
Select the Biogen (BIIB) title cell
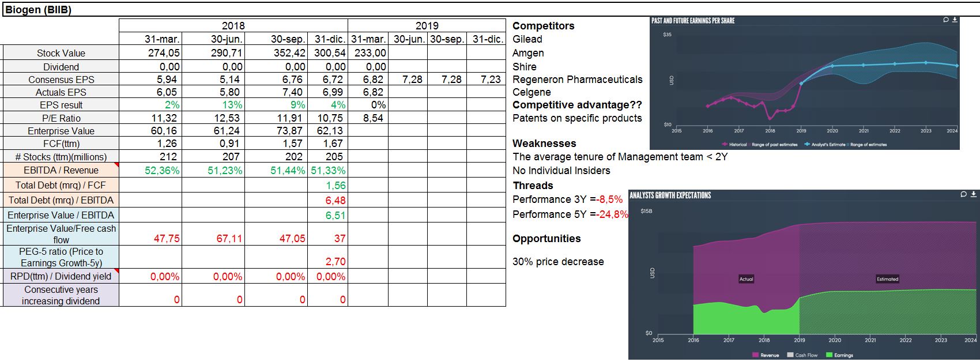39,10
